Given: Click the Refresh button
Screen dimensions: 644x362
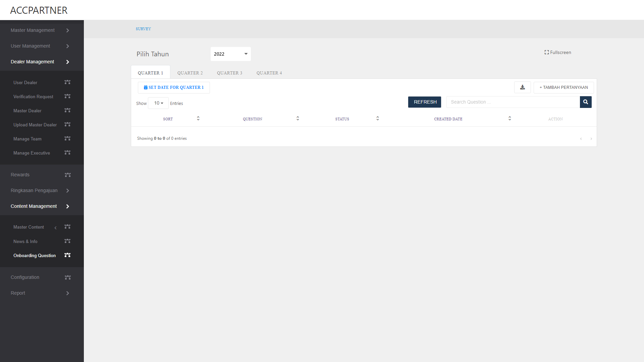Looking at the screenshot, I should click(x=425, y=102).
